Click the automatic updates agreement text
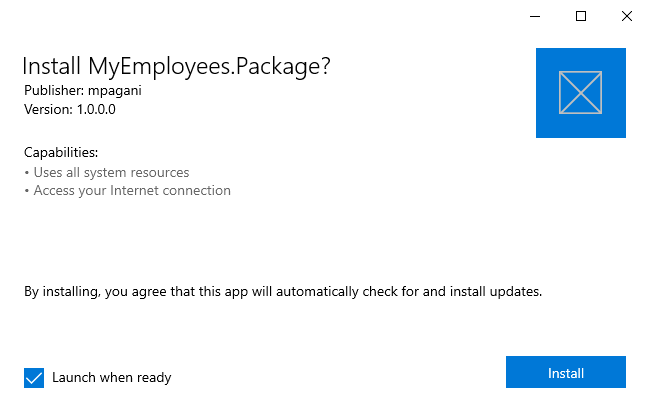Screen dimensions: 650x418 pyautogui.click(x=283, y=292)
